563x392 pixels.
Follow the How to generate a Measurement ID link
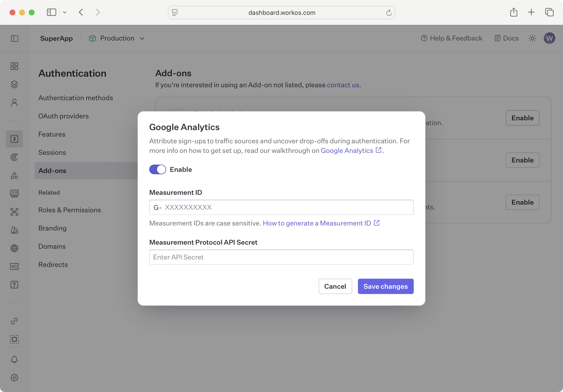pos(316,223)
